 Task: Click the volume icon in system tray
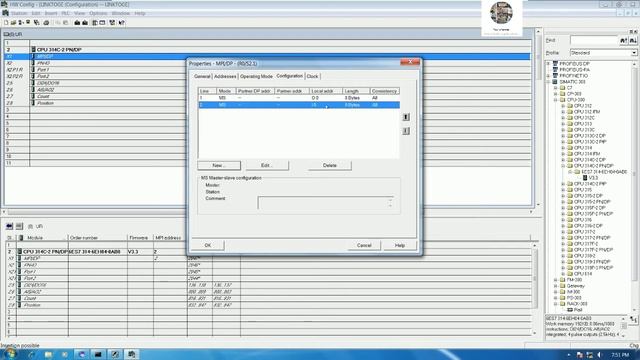[599, 355]
